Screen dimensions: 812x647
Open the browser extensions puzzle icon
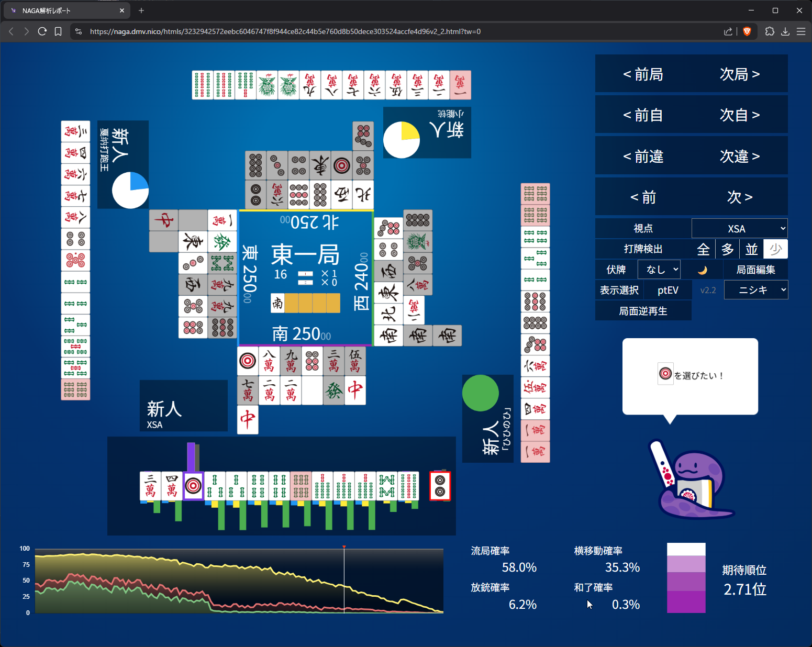(x=770, y=31)
